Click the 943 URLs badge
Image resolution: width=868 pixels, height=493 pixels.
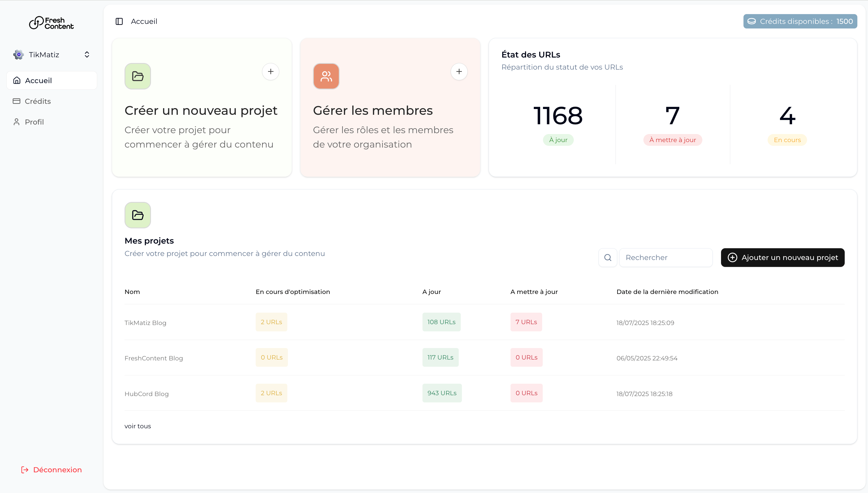[442, 393]
